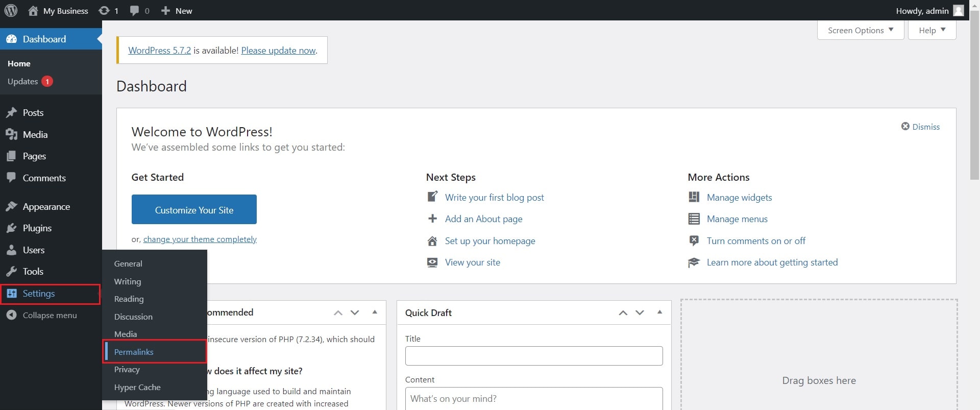Click the Media icon in sidebar
Image resolution: width=980 pixels, height=410 pixels.
11,134
